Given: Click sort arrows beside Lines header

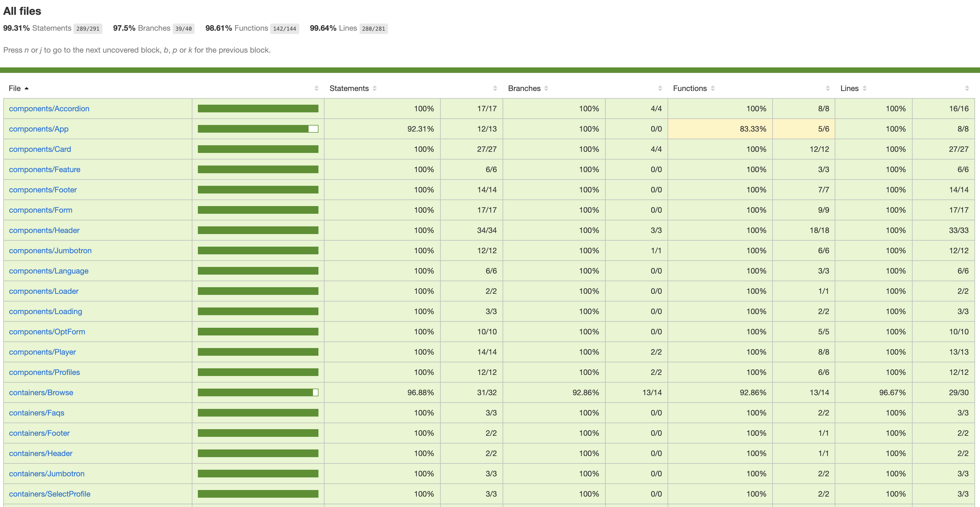Looking at the screenshot, I should tap(865, 89).
